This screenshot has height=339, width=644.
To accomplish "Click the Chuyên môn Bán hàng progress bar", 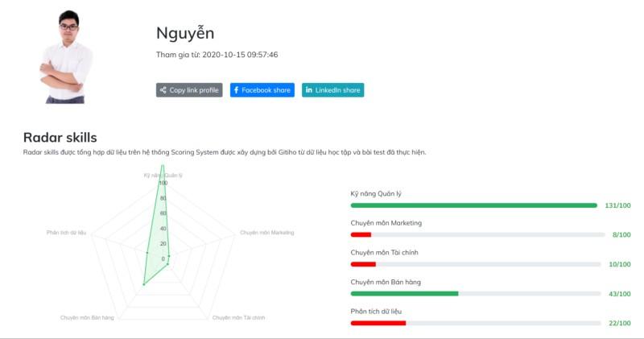I will (476, 293).
